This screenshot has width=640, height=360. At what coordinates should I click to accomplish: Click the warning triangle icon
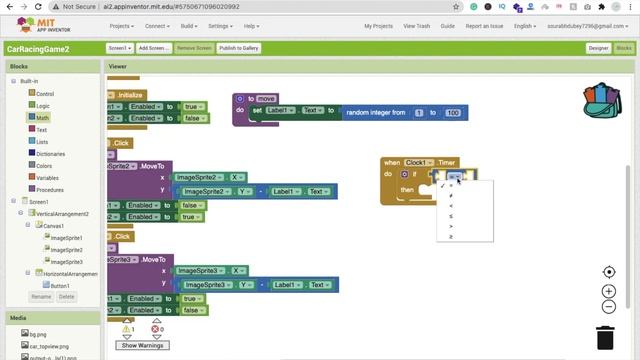coord(126,329)
